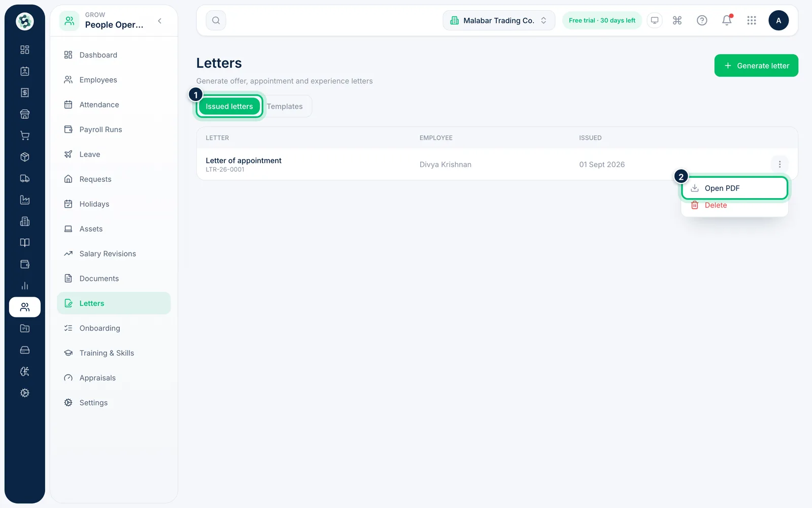812x508 pixels.
Task: Open the shopping cart module in rail
Action: [24, 136]
